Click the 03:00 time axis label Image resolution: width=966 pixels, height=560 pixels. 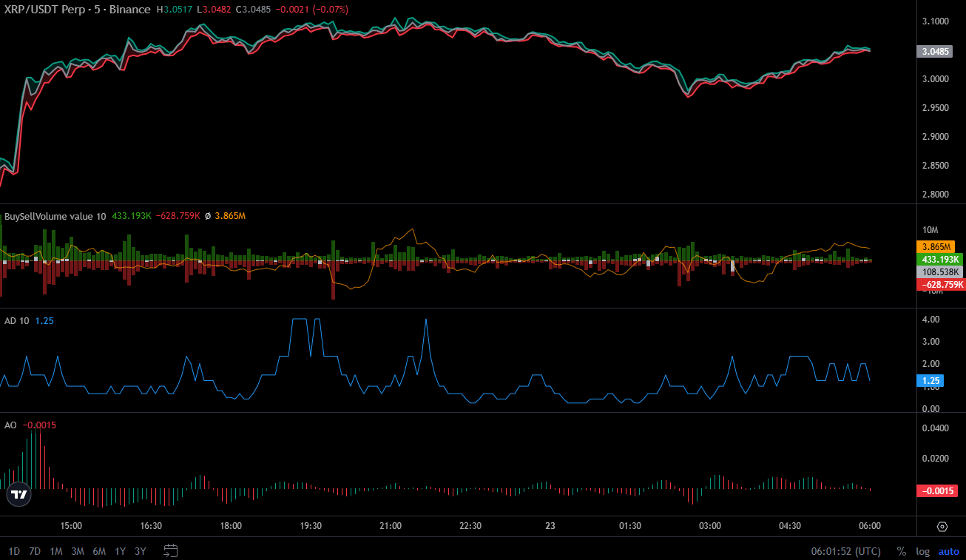coord(710,526)
